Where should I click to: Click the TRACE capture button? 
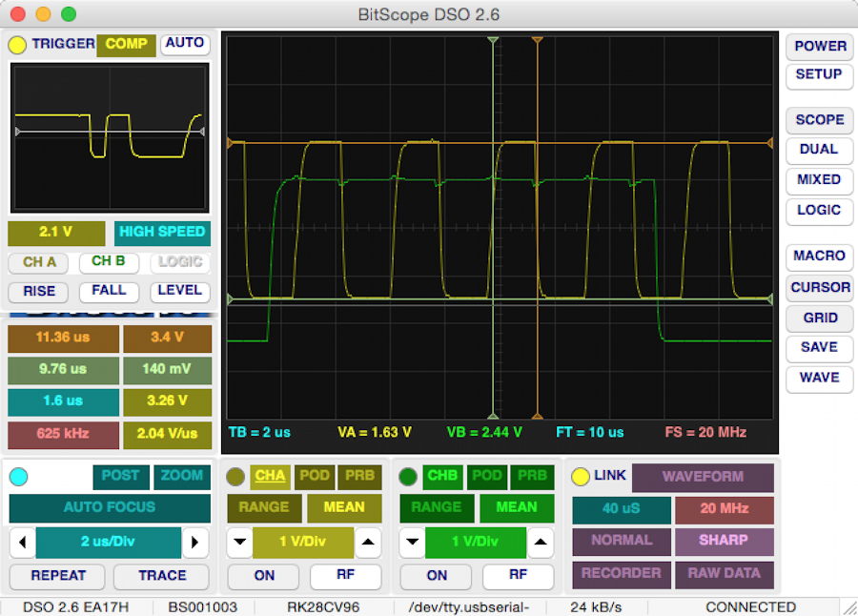(x=161, y=576)
